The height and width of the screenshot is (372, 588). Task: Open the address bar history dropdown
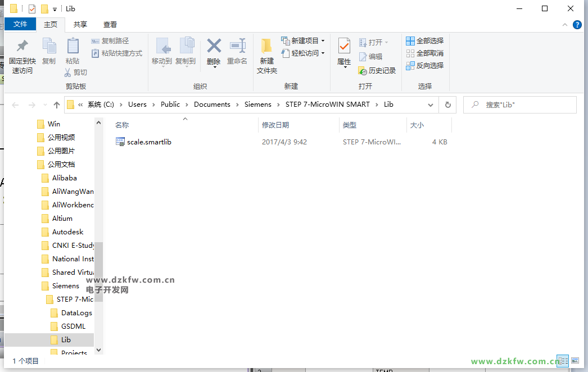click(x=431, y=105)
